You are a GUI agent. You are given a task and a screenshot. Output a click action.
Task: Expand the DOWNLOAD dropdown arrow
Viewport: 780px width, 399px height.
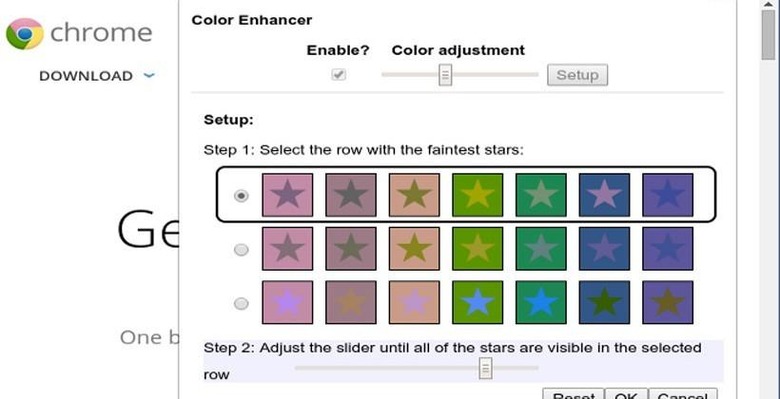(x=149, y=76)
